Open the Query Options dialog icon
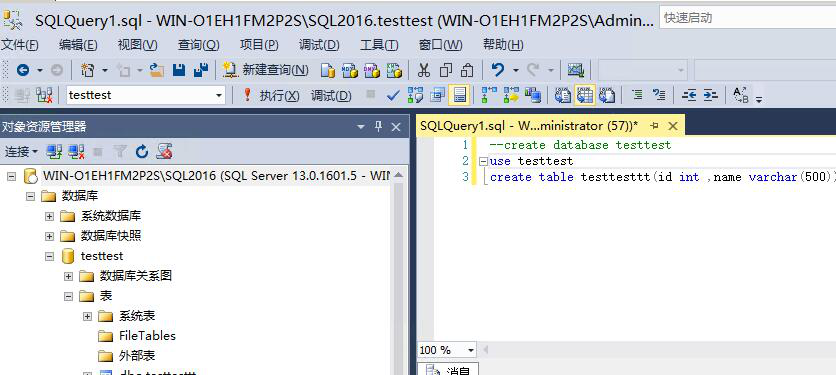 (437, 95)
